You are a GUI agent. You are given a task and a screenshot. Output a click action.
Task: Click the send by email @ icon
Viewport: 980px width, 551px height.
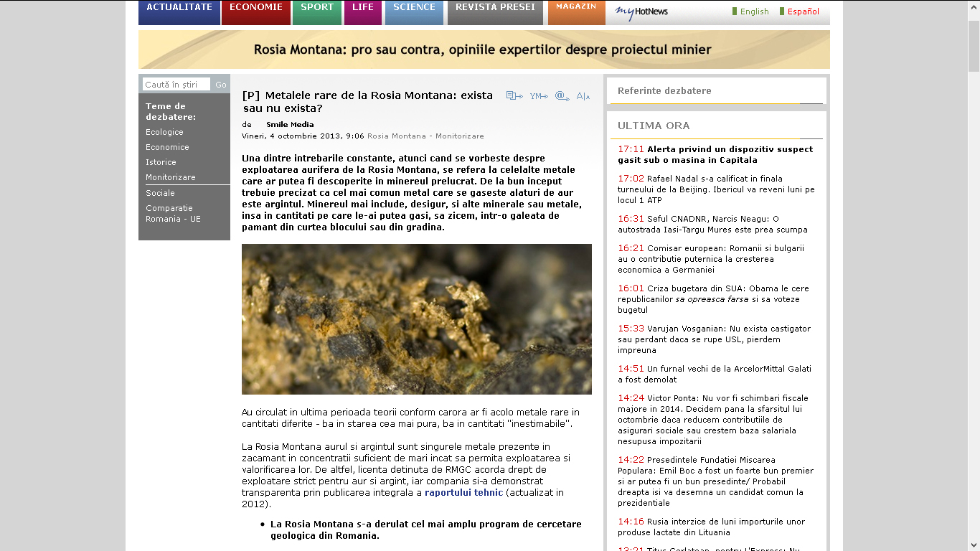(562, 96)
